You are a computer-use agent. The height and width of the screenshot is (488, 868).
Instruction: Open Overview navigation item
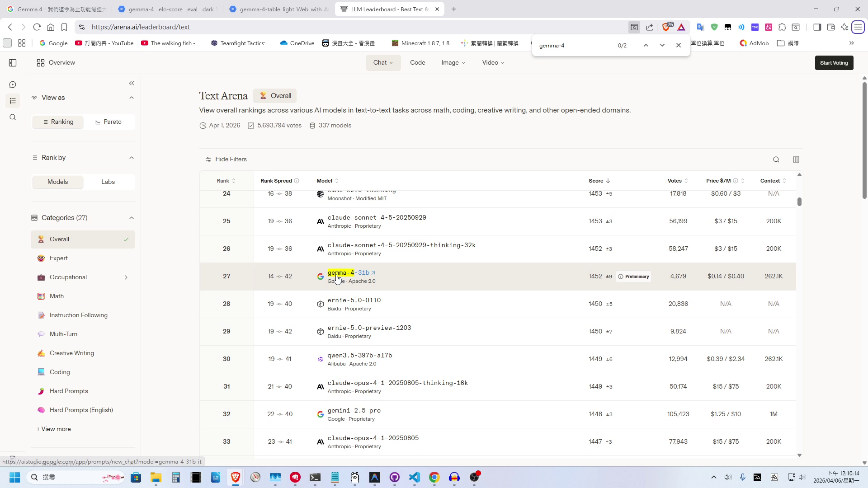pos(56,63)
